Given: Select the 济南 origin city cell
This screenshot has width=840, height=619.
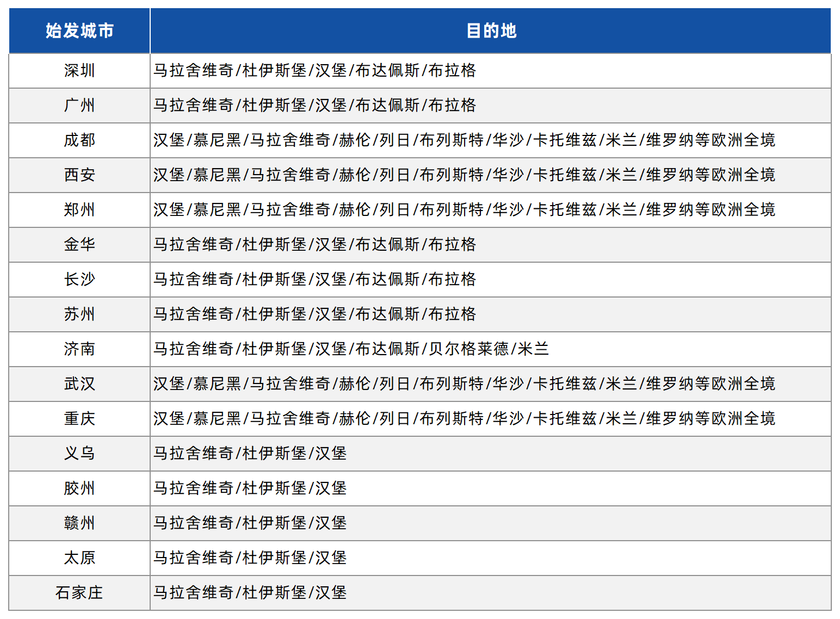Looking at the screenshot, I should point(79,349).
